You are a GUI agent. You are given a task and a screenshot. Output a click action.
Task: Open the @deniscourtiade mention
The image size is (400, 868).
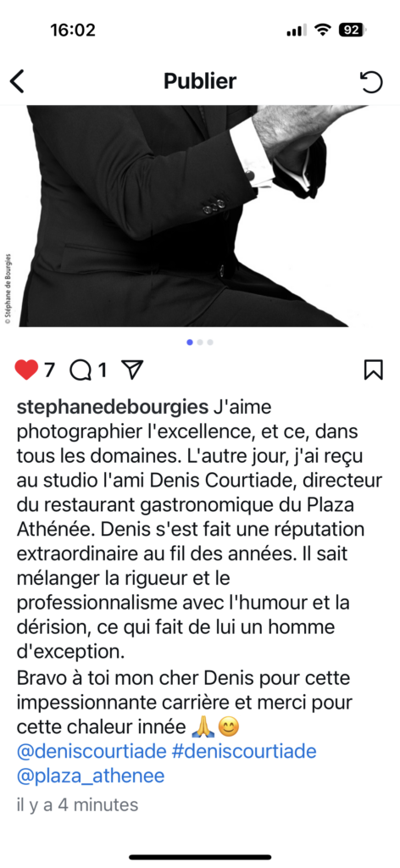pos(92,751)
